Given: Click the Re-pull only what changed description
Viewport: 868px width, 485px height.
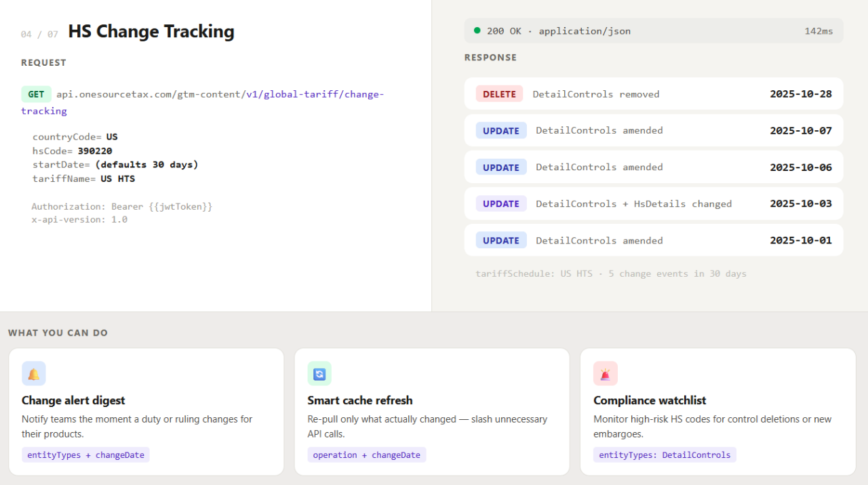Looking at the screenshot, I should click(427, 427).
